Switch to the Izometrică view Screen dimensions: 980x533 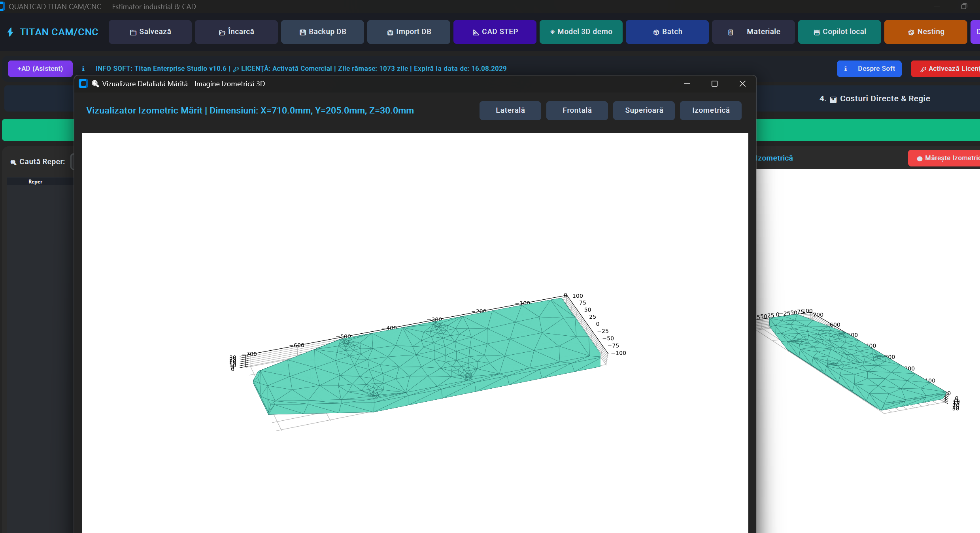pyautogui.click(x=711, y=110)
